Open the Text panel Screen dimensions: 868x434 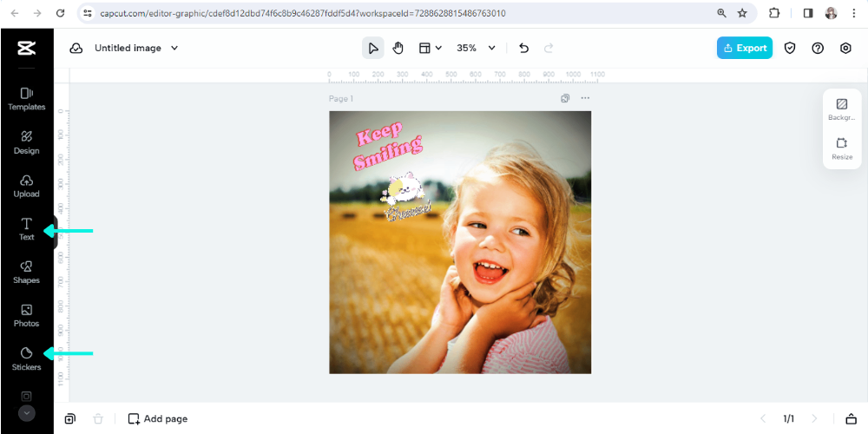pyautogui.click(x=27, y=229)
